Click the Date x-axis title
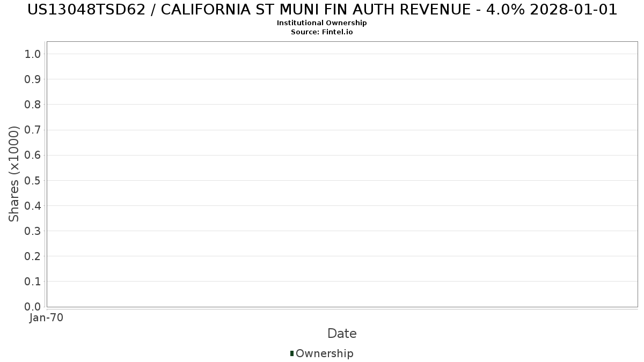The width and height of the screenshot is (644, 362). coord(342,334)
